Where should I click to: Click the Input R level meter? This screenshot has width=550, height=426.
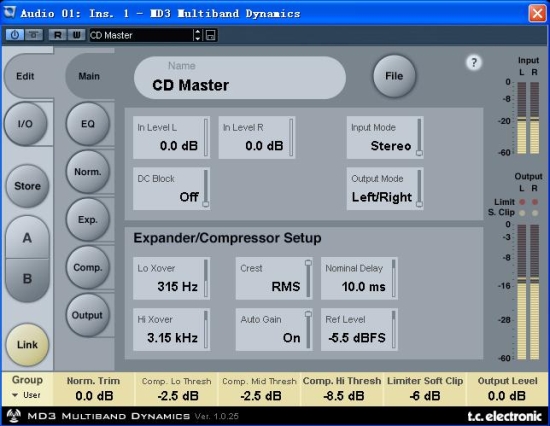click(535, 118)
